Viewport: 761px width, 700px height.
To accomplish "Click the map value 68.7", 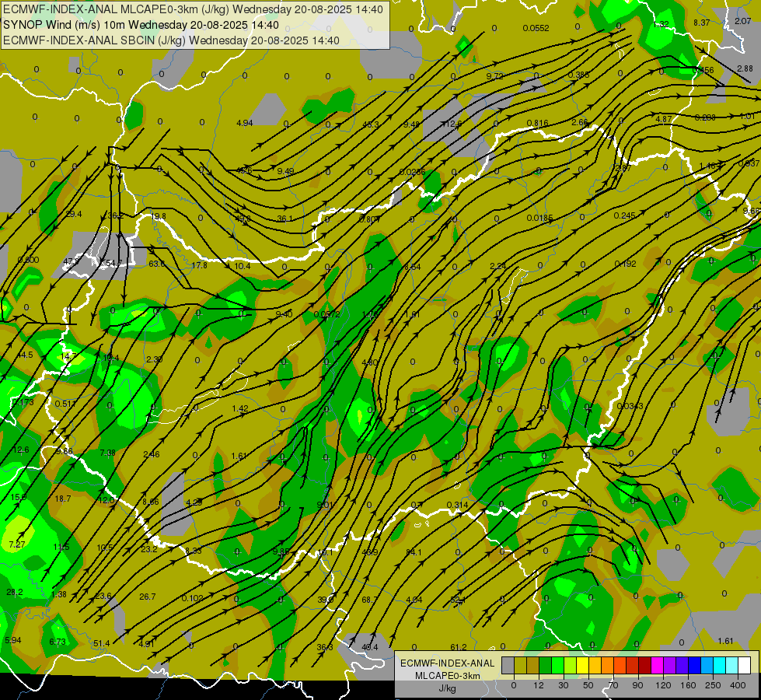I will coord(370,600).
